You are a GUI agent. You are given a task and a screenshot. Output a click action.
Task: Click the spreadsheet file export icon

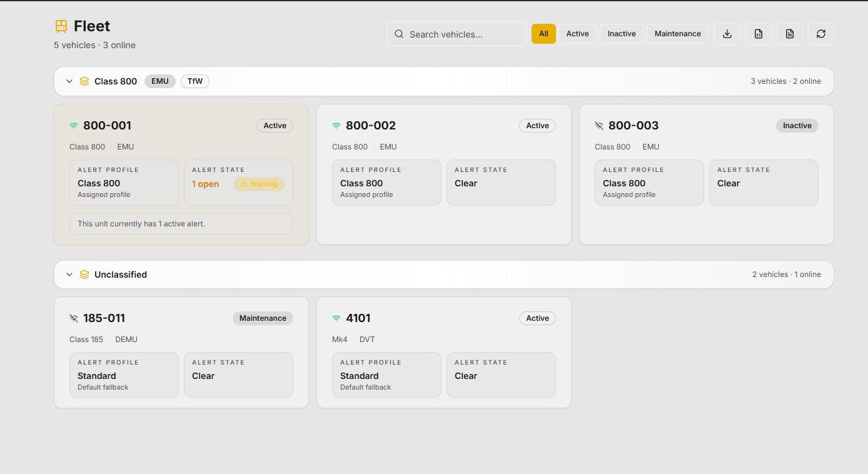click(x=759, y=34)
